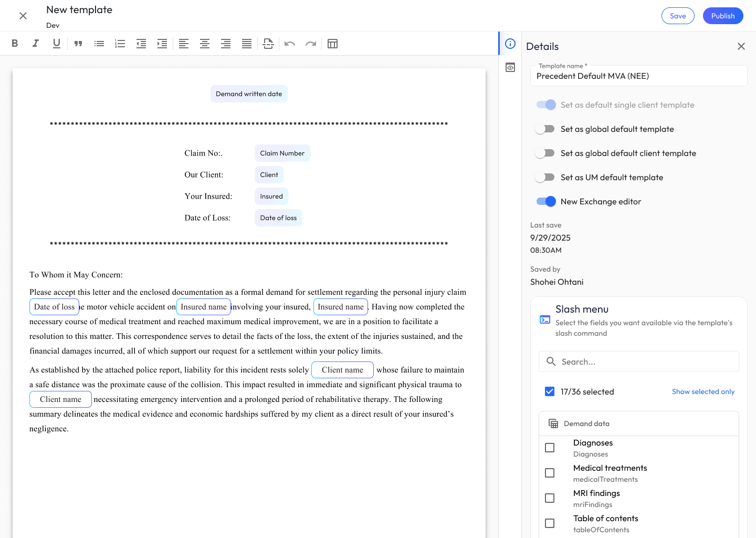Check the MRI findings checkbox

click(550, 498)
